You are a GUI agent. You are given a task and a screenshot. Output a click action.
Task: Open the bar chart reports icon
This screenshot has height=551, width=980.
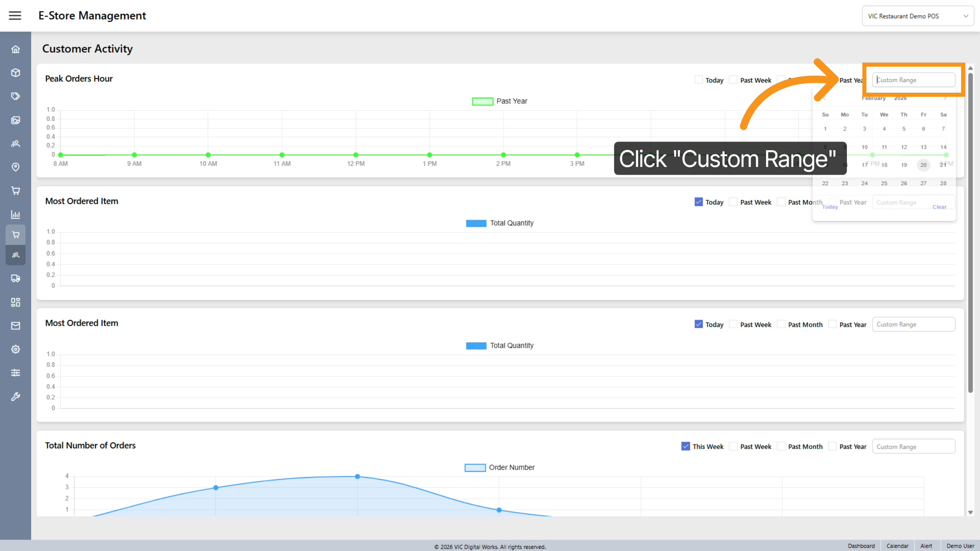pos(16,214)
